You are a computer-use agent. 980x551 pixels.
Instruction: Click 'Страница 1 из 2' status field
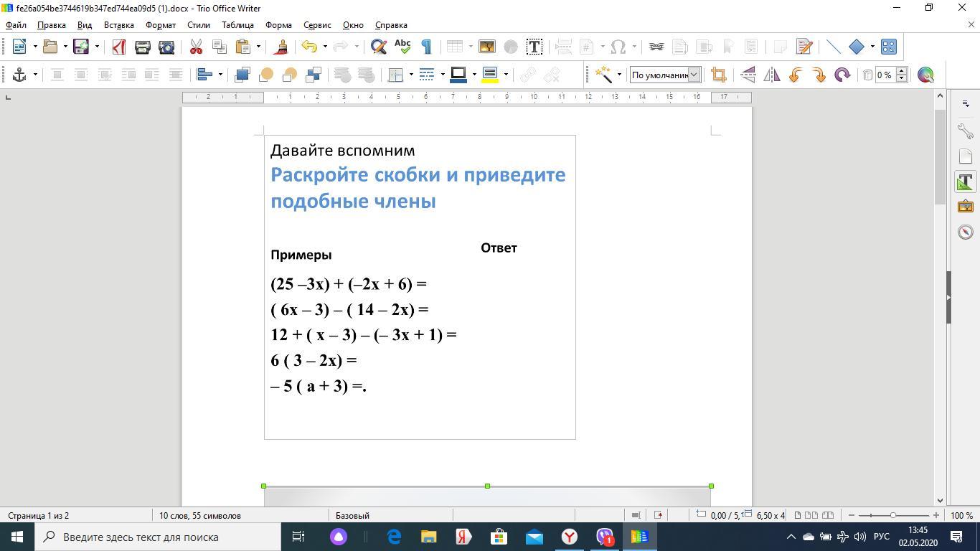coord(39,515)
